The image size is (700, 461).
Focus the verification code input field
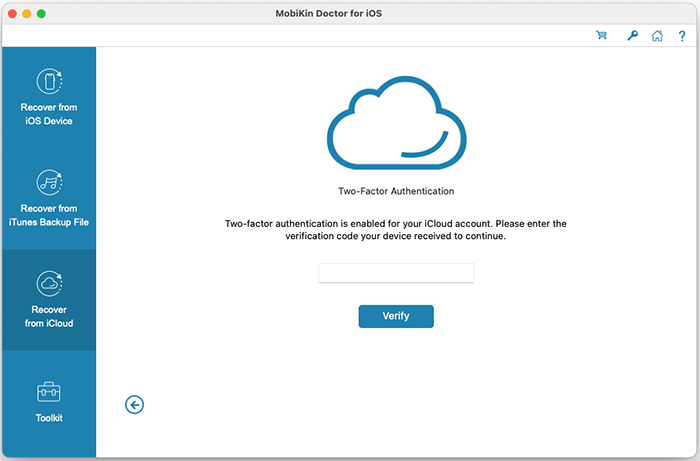pos(396,273)
